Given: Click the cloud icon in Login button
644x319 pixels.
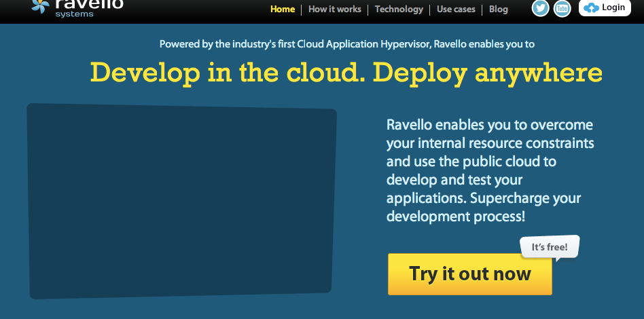Looking at the screenshot, I should point(592,8).
